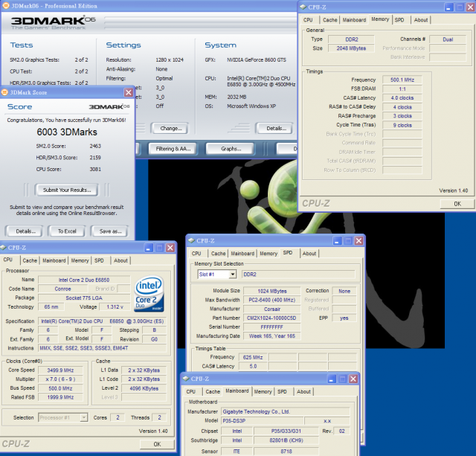Open the Slot #1 memory slot dropdown
The height and width of the screenshot is (456, 476).
pos(233,274)
